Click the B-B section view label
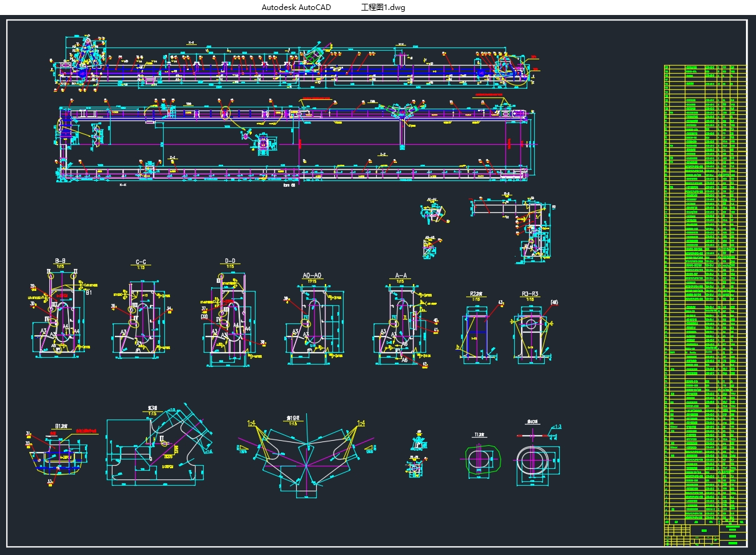This screenshot has height=555, width=756. pyautogui.click(x=61, y=261)
